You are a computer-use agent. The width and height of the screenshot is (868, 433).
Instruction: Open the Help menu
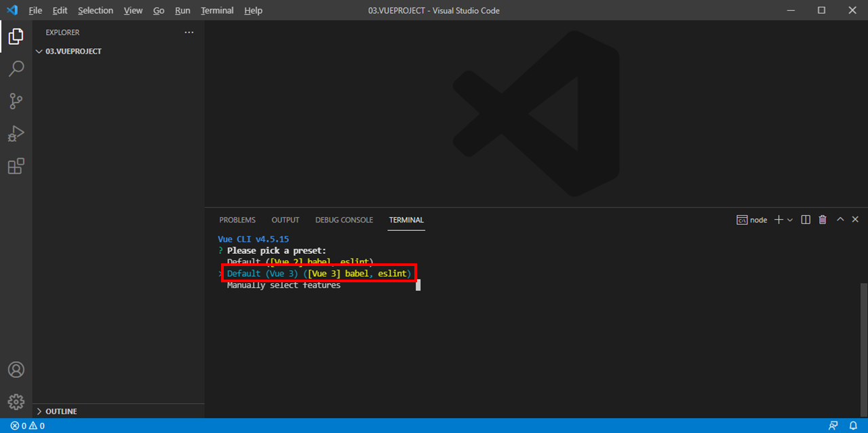(x=253, y=10)
